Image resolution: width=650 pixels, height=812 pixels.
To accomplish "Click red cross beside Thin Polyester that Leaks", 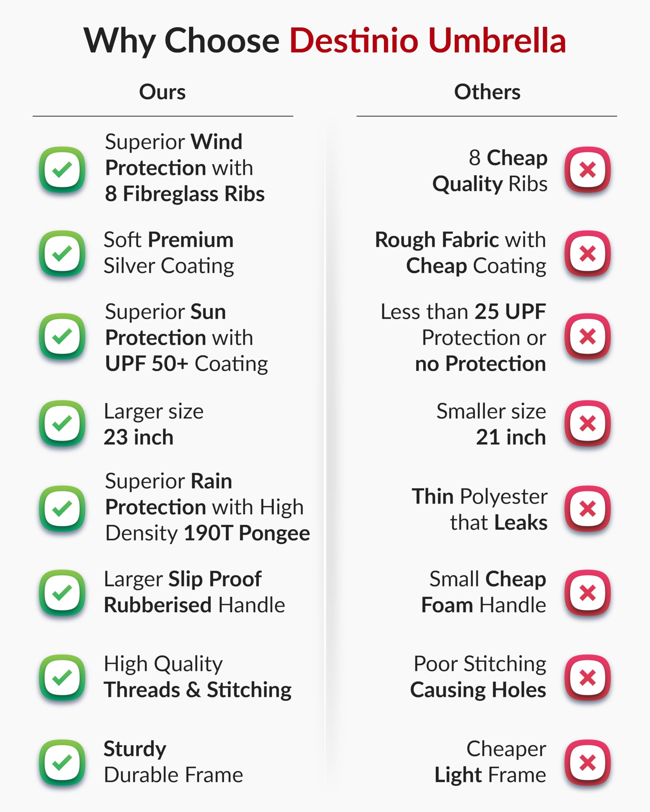I will point(587,508).
